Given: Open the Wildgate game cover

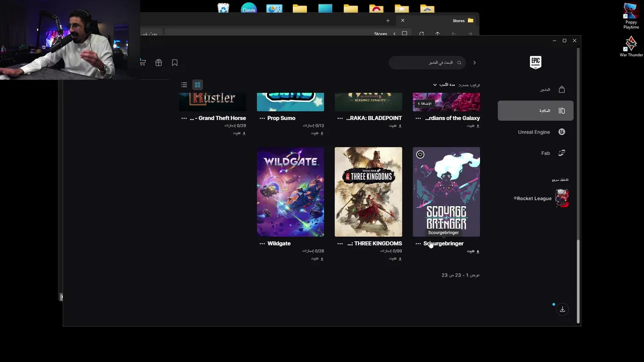Looking at the screenshot, I should pyautogui.click(x=290, y=192).
